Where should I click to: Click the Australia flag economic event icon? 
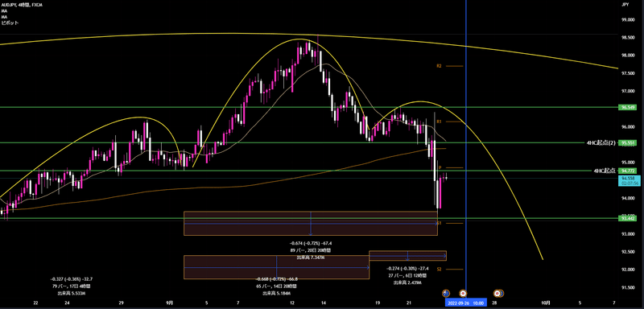click(x=446, y=293)
